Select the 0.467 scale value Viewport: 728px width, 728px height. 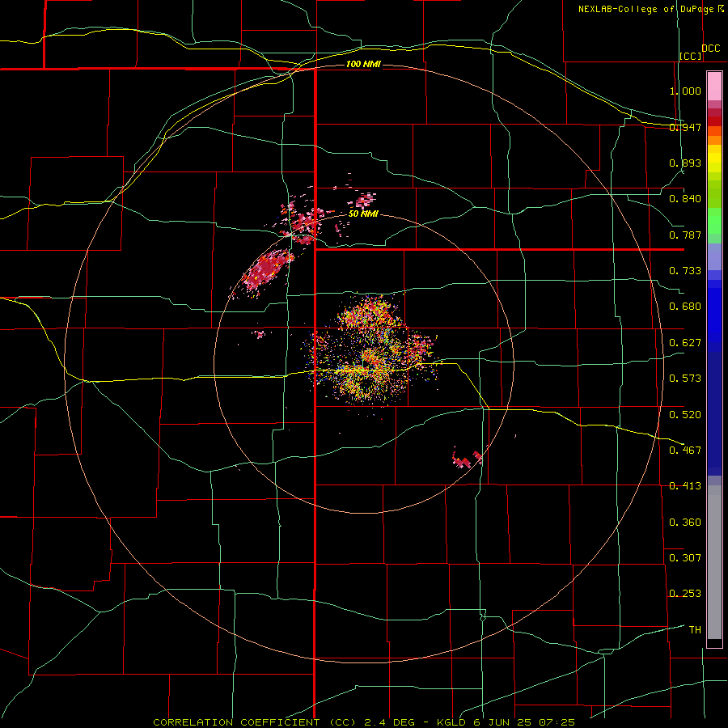(x=685, y=451)
